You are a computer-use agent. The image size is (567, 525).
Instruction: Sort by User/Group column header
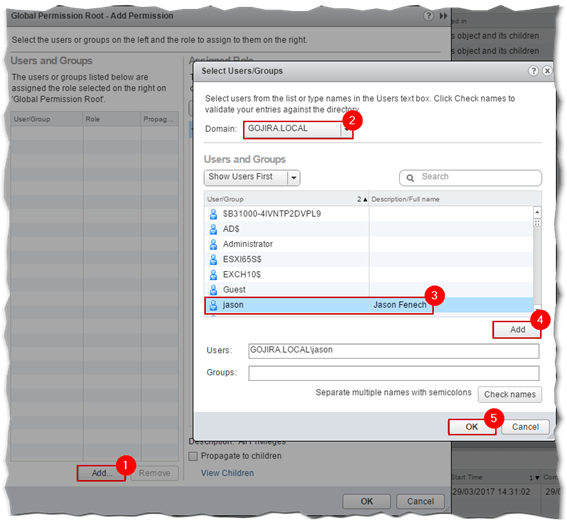pyautogui.click(x=286, y=199)
